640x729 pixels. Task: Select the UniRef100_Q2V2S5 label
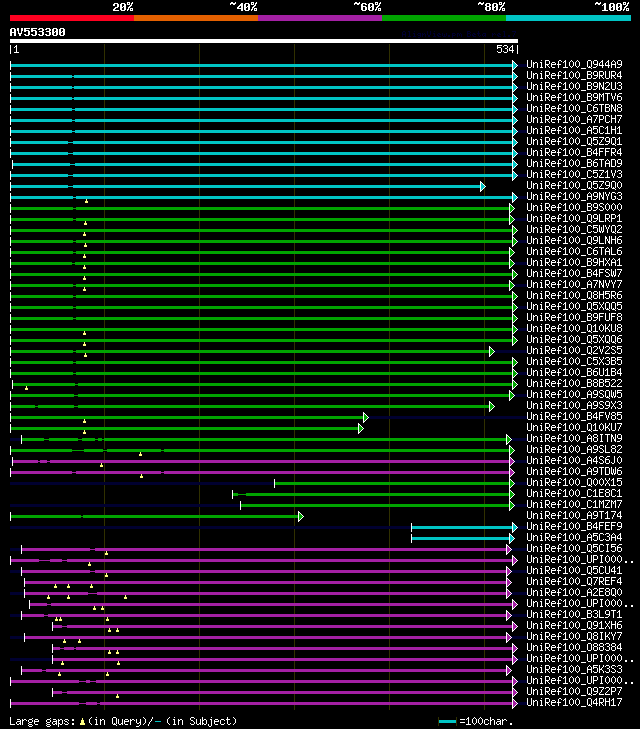click(574, 351)
